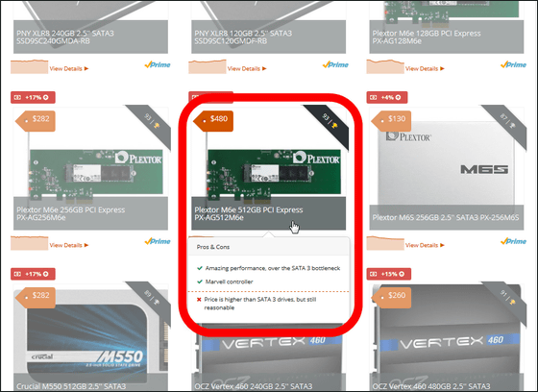Click red X beside 'Price is higher' con

tap(199, 300)
